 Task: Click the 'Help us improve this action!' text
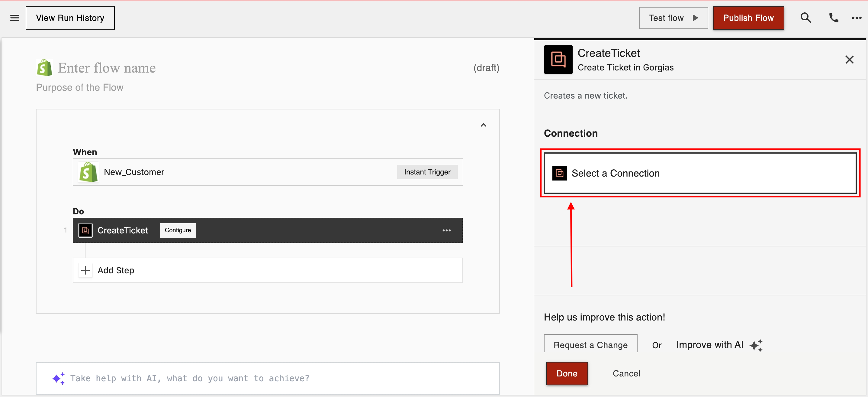click(x=605, y=317)
